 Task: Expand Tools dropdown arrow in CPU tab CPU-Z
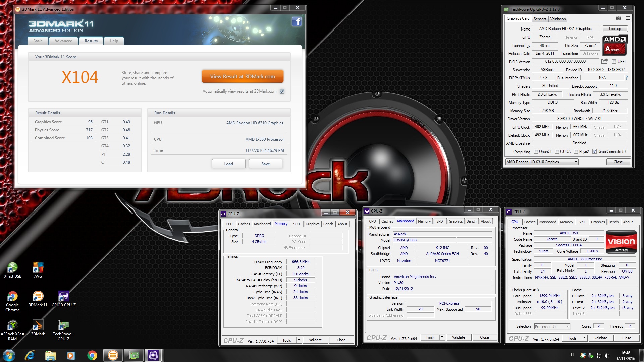(x=584, y=338)
